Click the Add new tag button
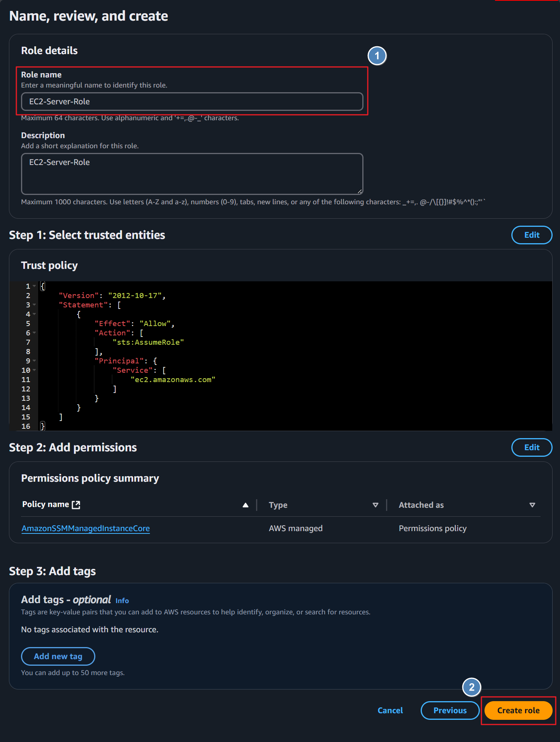Viewport: 560px width, 742px height. coord(58,656)
